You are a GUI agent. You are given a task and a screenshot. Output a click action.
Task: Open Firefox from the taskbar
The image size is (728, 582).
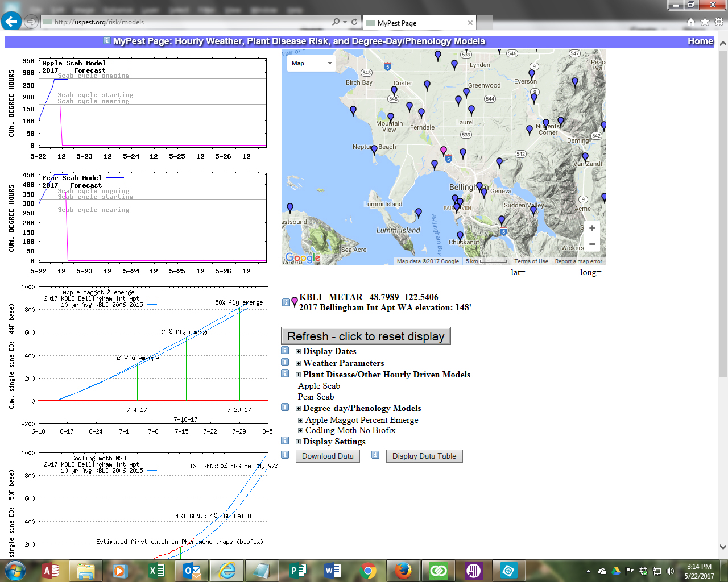point(403,571)
